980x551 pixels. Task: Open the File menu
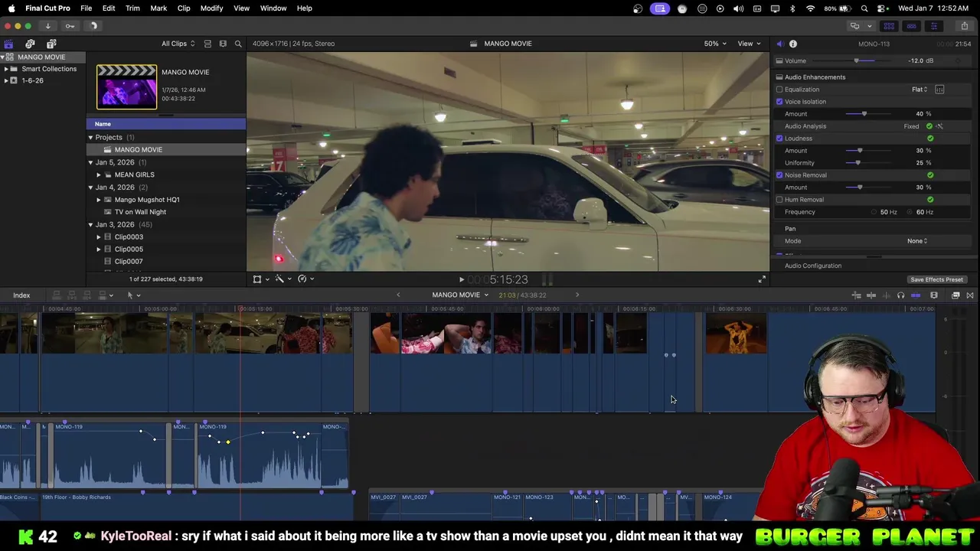(x=87, y=8)
